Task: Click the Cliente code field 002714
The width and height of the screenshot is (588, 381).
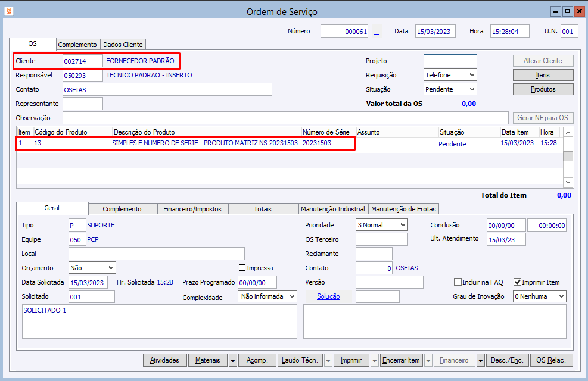Action: click(x=83, y=61)
